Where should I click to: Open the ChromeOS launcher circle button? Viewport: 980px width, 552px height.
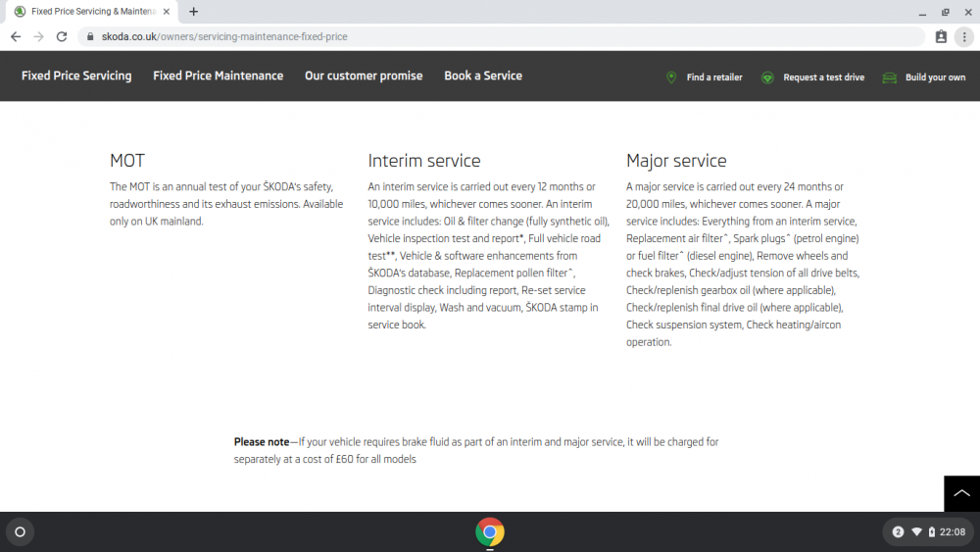[20, 532]
